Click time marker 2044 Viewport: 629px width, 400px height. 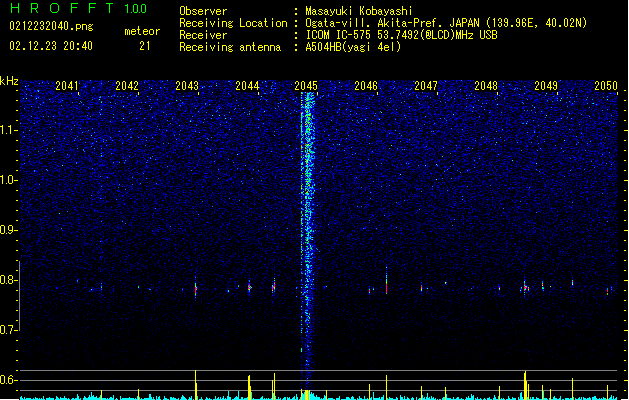pos(247,86)
